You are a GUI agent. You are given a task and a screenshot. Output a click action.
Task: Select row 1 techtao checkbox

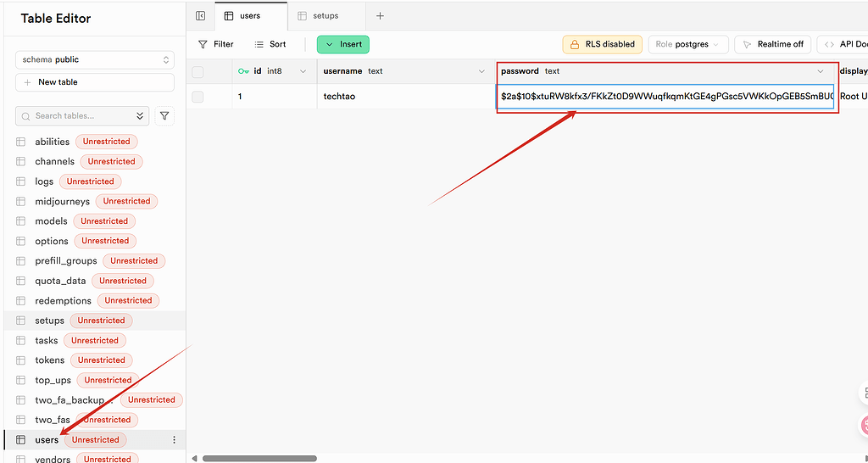point(198,97)
